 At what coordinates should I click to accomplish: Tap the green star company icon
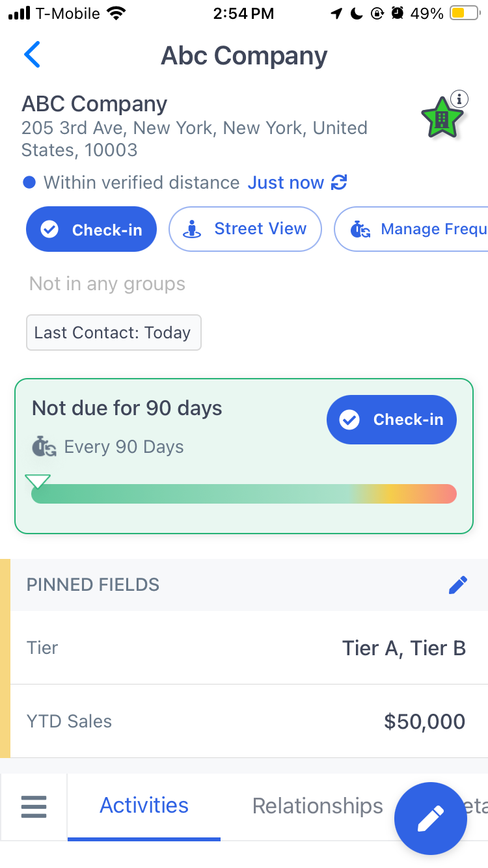(442, 118)
